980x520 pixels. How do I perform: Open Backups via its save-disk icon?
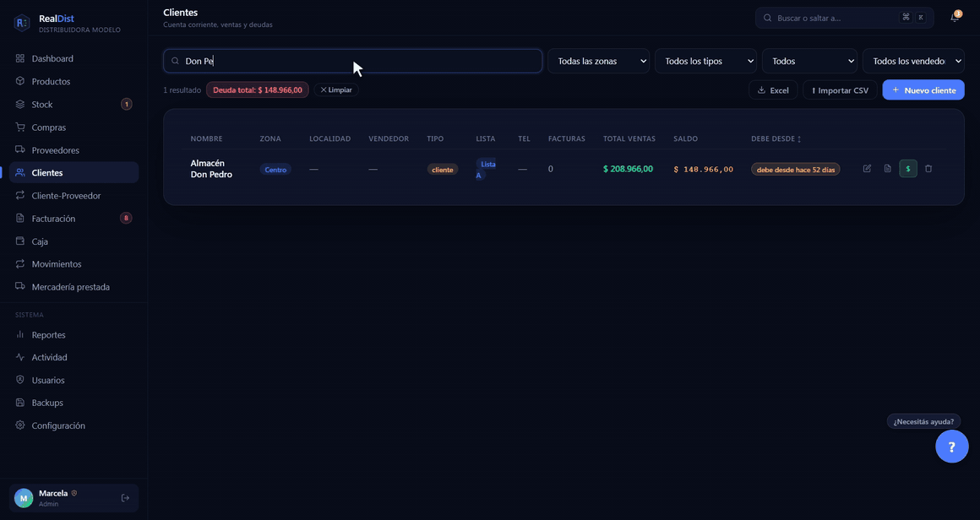click(x=20, y=403)
